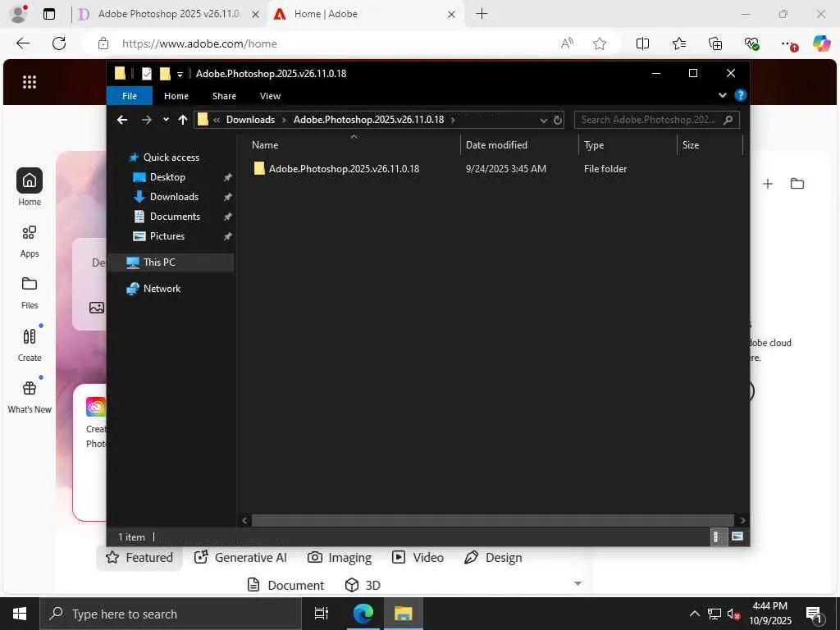Open Create in the Adobe sidebar
This screenshot has width=840, height=630.
(30, 345)
